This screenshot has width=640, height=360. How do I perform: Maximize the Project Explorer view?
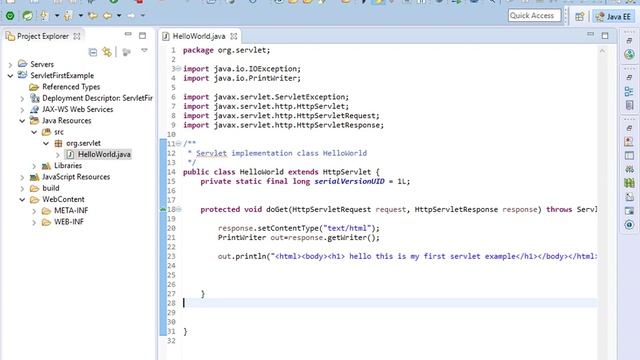pos(142,36)
